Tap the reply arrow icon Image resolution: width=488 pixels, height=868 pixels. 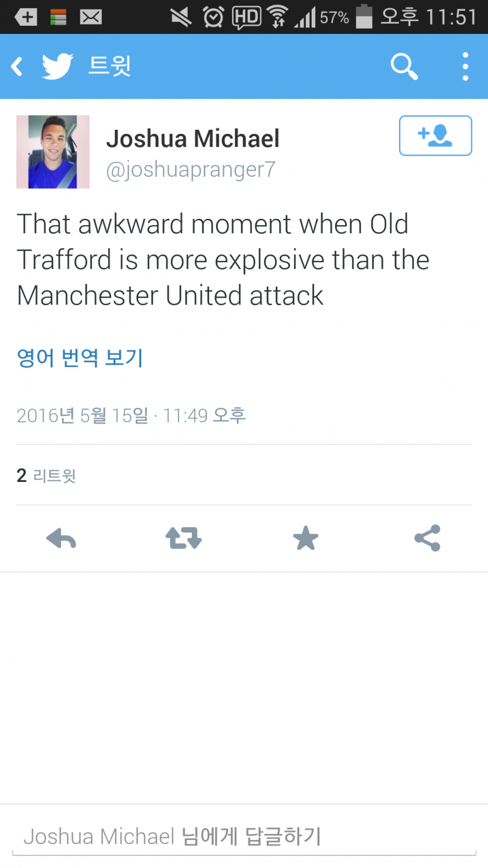61,539
